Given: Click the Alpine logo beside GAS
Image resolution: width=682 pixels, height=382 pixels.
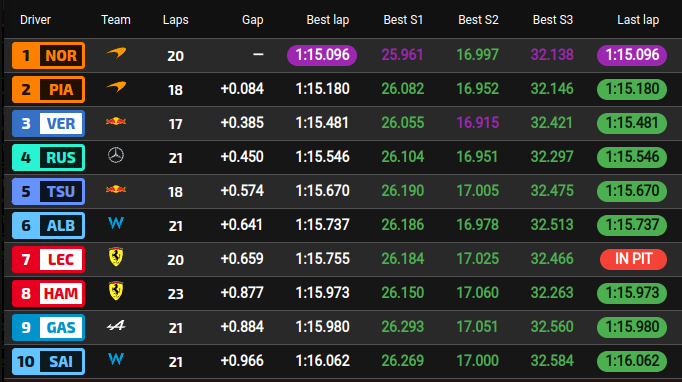Looking at the screenshot, I should (116, 325).
